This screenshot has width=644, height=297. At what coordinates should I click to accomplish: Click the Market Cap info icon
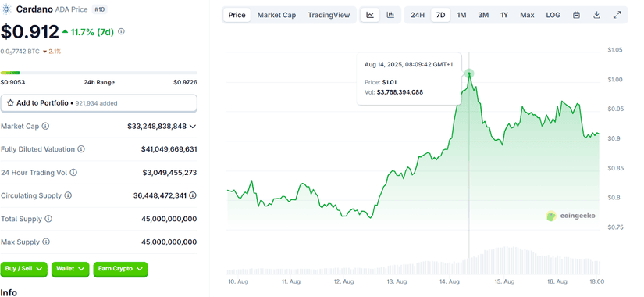(x=45, y=127)
